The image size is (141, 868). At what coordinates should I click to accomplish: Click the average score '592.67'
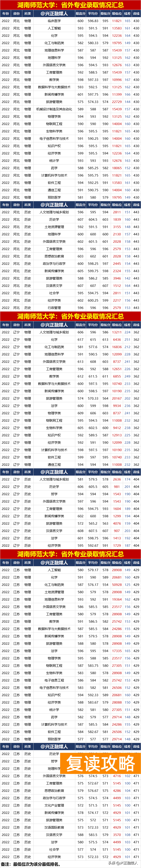coord(93,546)
